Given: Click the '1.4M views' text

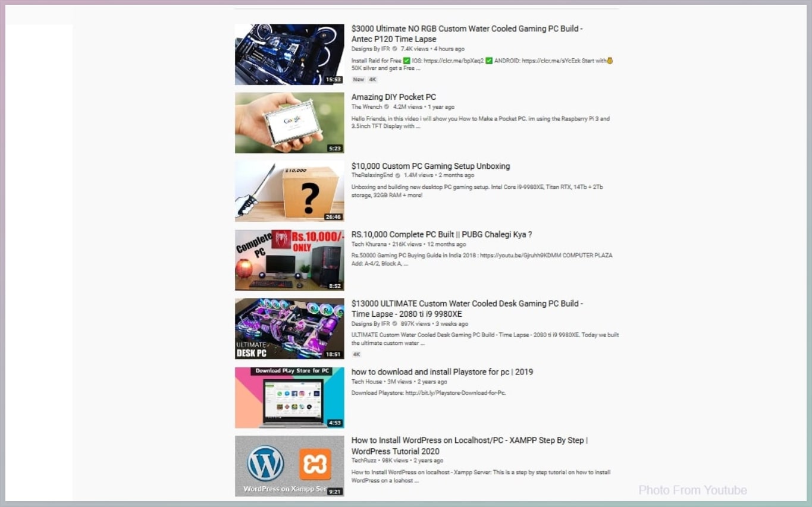Looking at the screenshot, I should [x=419, y=175].
